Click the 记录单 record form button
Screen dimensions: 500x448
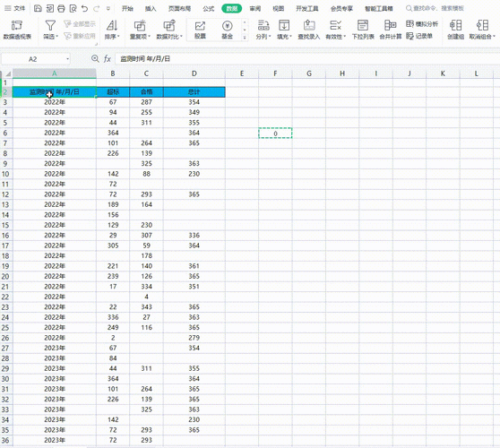coord(419,36)
